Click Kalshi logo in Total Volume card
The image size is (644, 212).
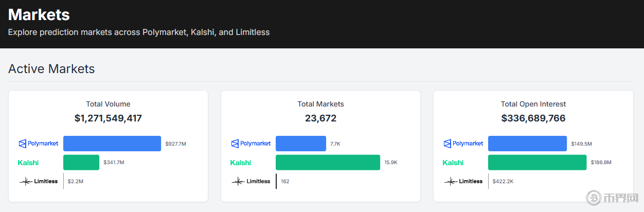click(28, 163)
